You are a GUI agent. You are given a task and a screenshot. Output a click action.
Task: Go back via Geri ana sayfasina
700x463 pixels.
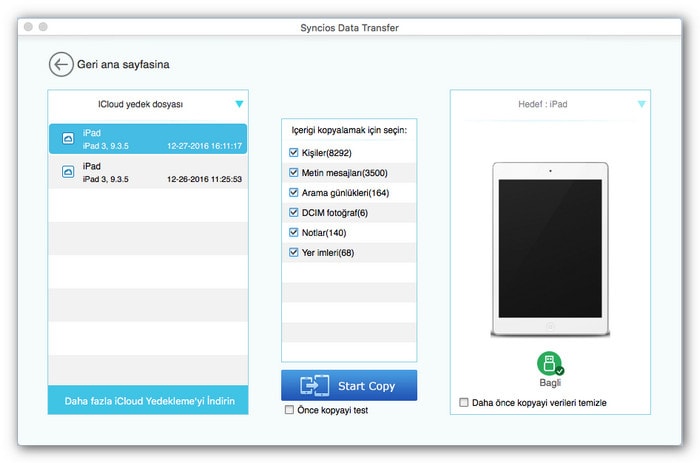(123, 64)
